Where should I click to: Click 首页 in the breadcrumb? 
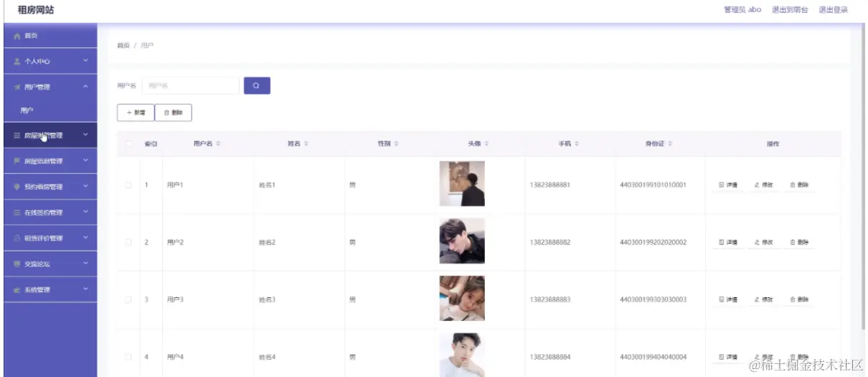123,45
